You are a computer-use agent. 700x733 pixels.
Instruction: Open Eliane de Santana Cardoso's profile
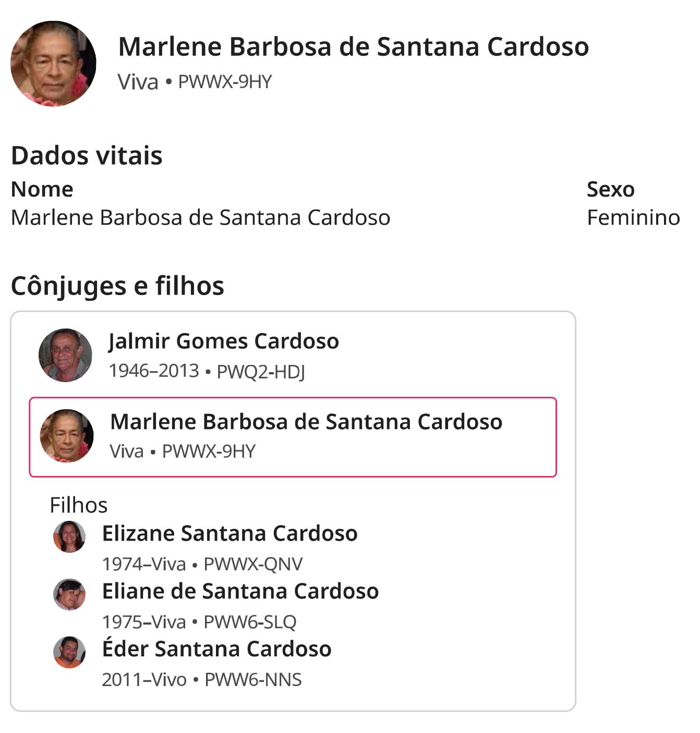[240, 591]
